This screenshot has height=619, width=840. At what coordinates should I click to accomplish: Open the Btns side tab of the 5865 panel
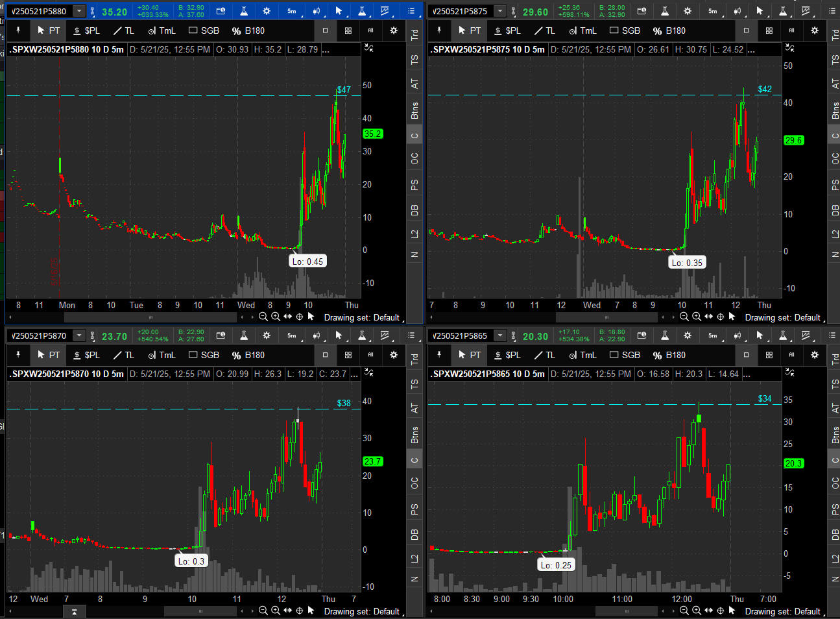click(x=835, y=435)
